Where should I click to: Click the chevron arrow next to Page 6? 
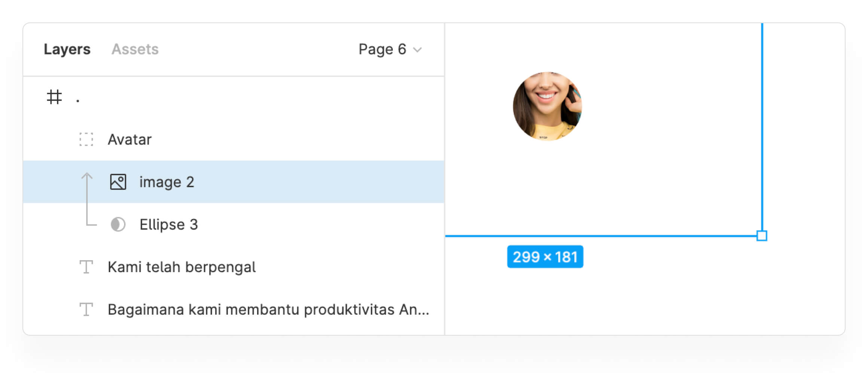tap(418, 50)
